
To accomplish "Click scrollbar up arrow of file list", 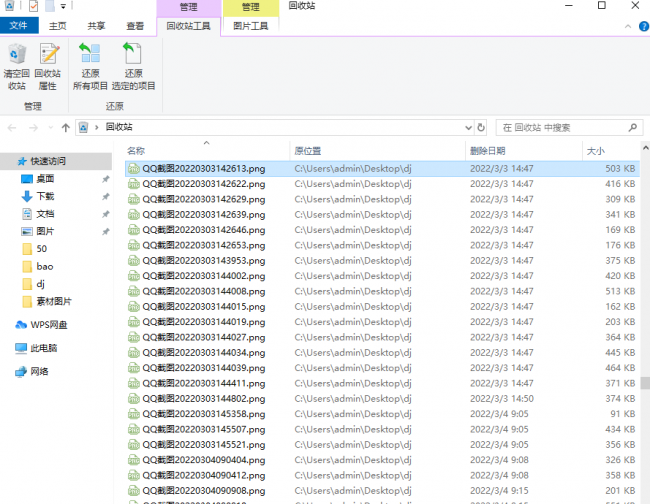I will (x=645, y=148).
